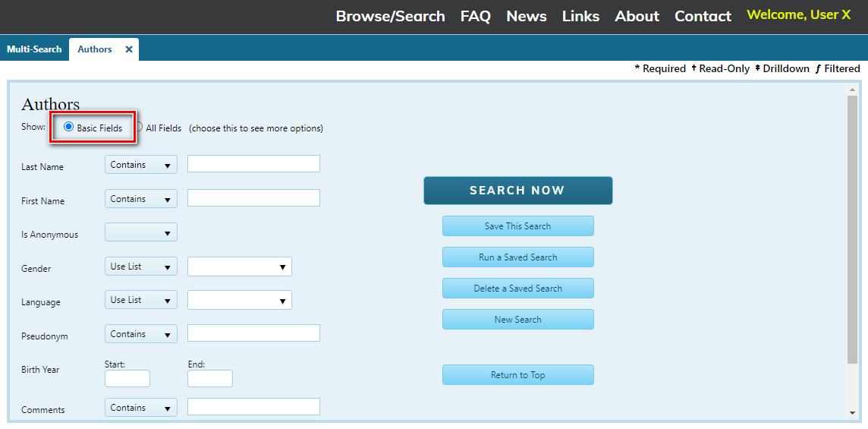Focus the Birth Year Start field
Screen dimensions: 868x429
[x=127, y=379]
